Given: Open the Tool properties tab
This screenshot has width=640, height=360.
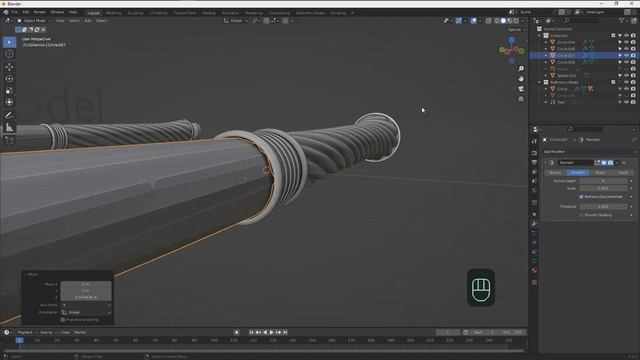Looking at the screenshot, I should (x=534, y=141).
